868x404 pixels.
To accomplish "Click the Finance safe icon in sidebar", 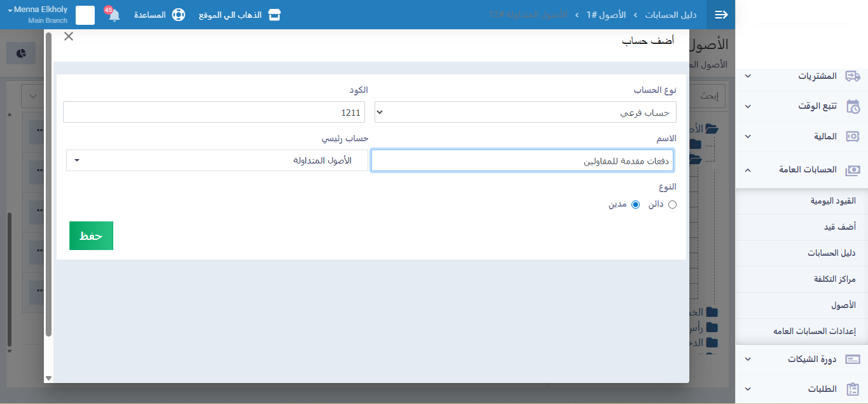I will (852, 136).
